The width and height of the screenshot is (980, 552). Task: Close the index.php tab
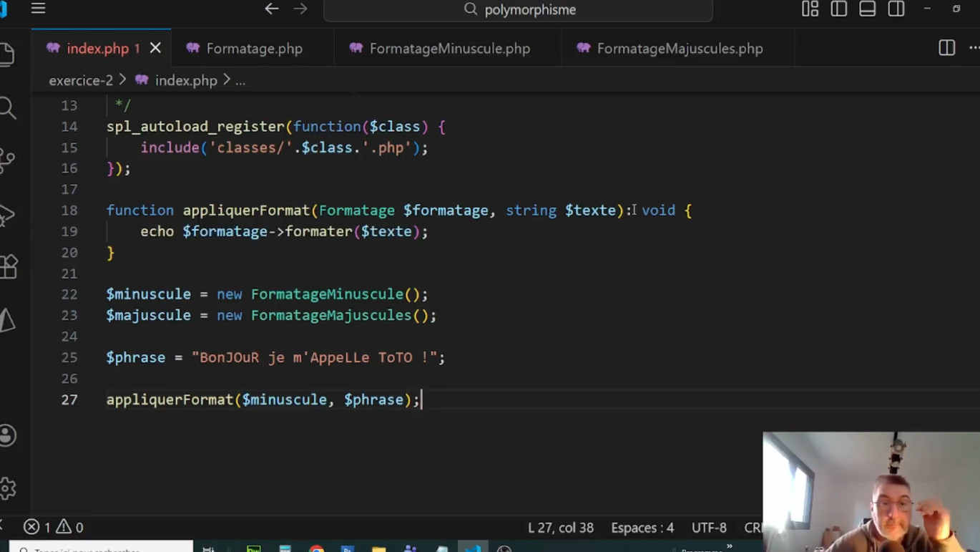pyautogui.click(x=155, y=48)
